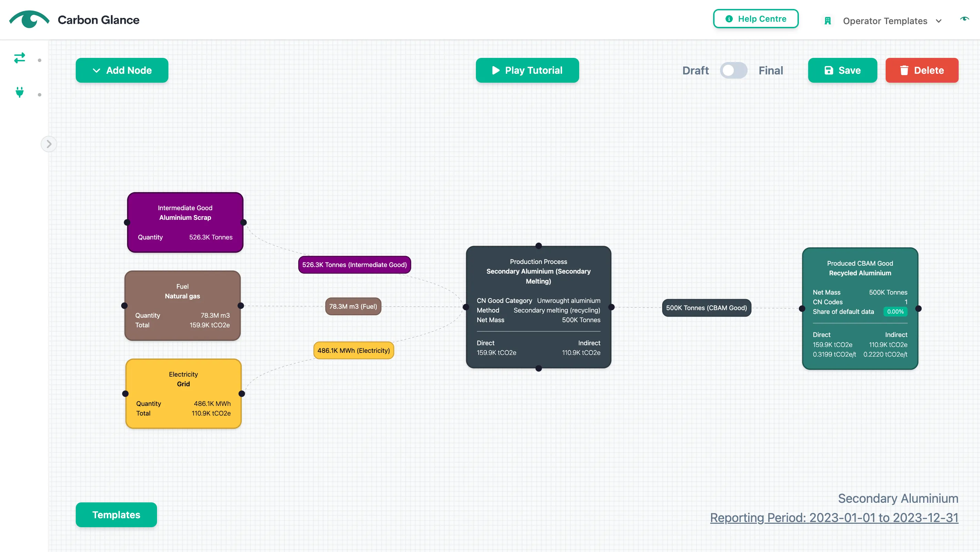Click the 500K Tonnes (CBAM Good) edge label
Screen dimensions: 980x552
pos(707,308)
